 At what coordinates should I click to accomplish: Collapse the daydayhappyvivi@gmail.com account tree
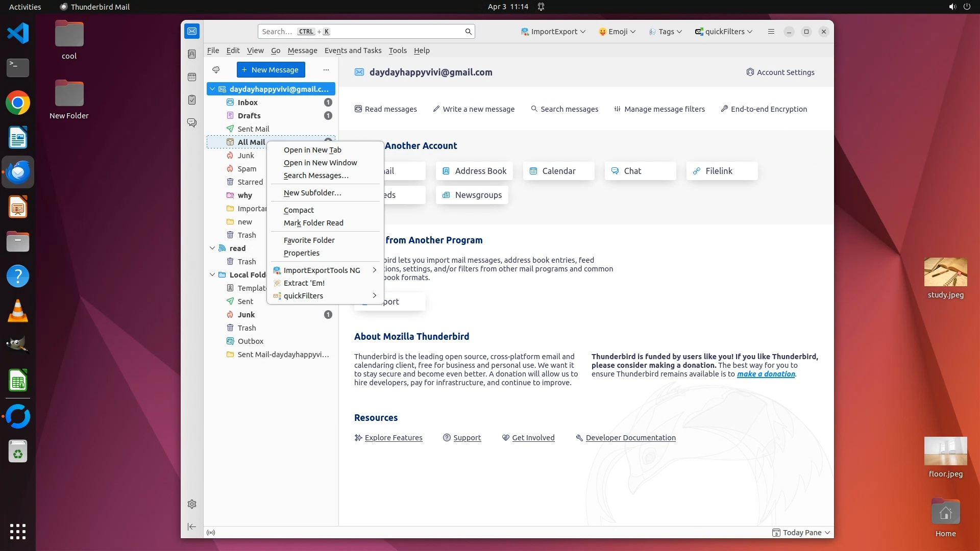click(x=212, y=89)
